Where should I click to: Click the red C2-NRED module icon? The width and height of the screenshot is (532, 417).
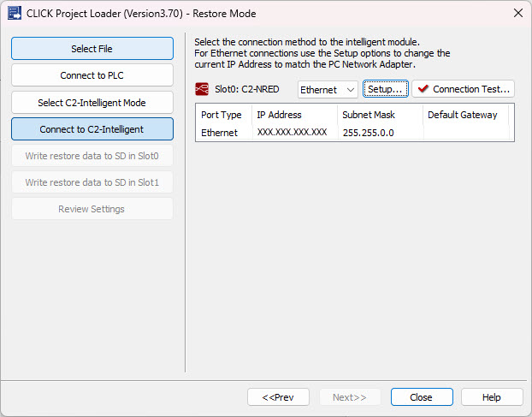click(x=202, y=89)
